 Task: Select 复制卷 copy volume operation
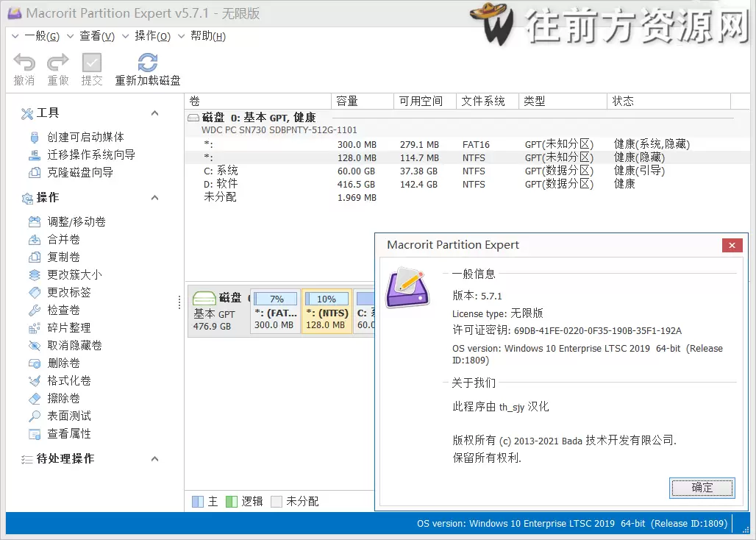[x=63, y=257]
